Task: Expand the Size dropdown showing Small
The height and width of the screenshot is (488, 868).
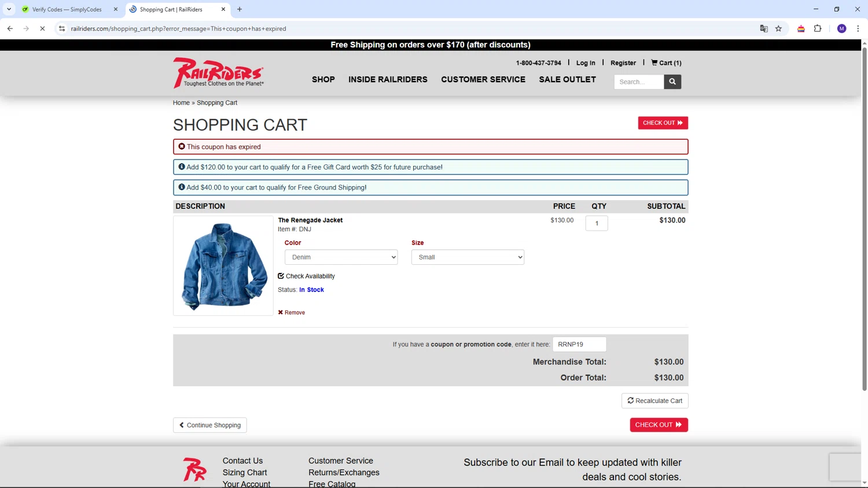Action: coord(468,257)
